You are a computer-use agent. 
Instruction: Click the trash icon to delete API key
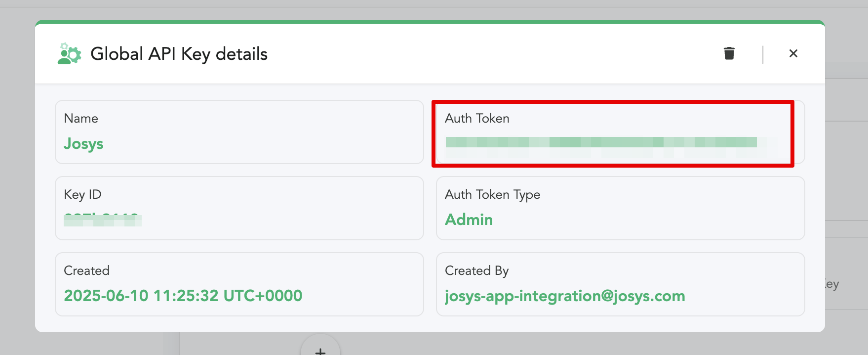(729, 53)
